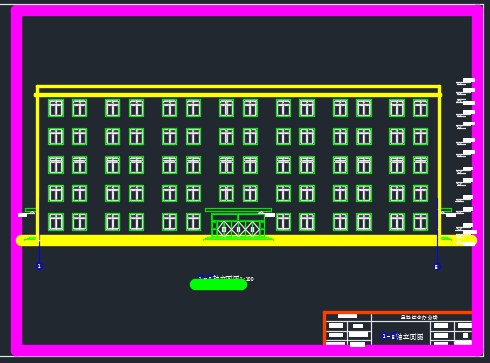Image resolution: width=490 pixels, height=363 pixels.
Task: Click the 轴立面图 title in the title block
Action: coord(403,336)
